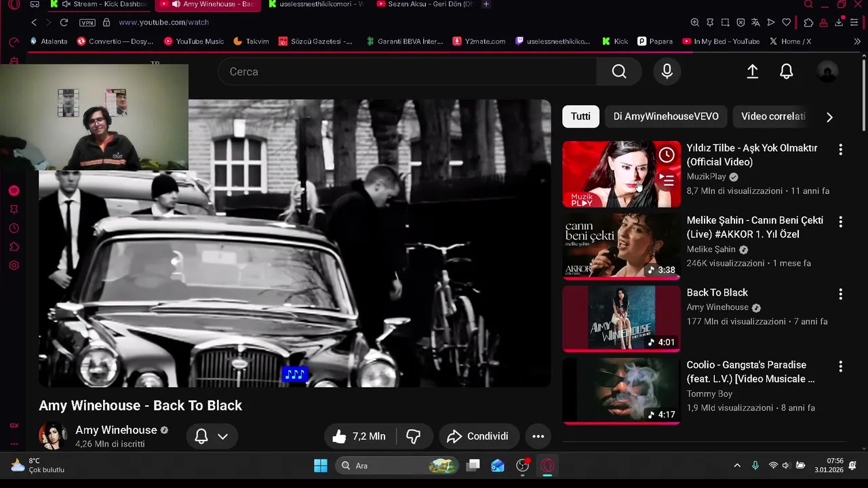
Task: Open the translate page icon
Action: (x=756, y=22)
